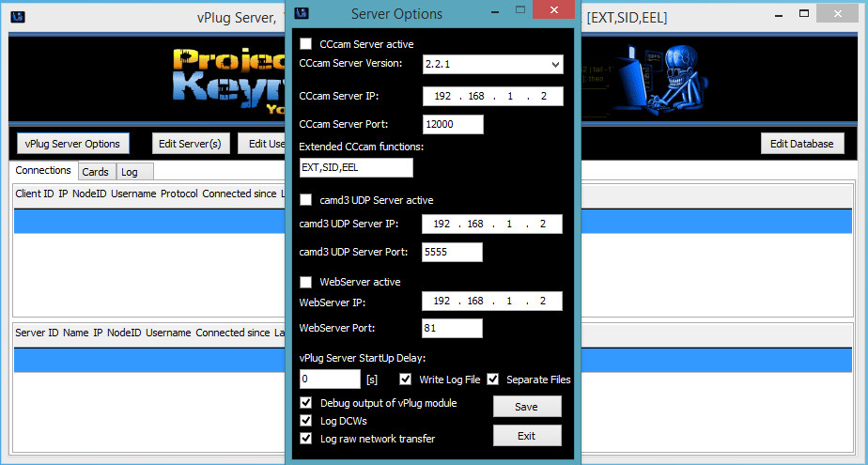The height and width of the screenshot is (465, 868).
Task: Toggle the WebServer active checkbox
Action: [306, 282]
